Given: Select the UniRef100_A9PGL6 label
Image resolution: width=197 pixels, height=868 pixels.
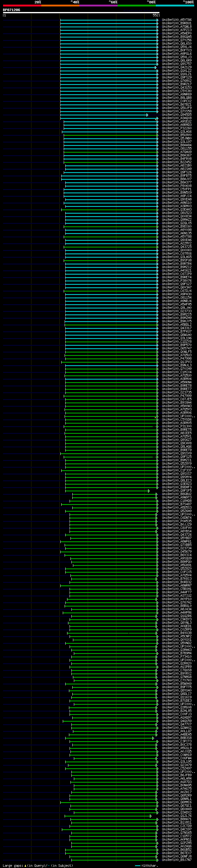Looking at the screenshot, I should pyautogui.click(x=177, y=54).
